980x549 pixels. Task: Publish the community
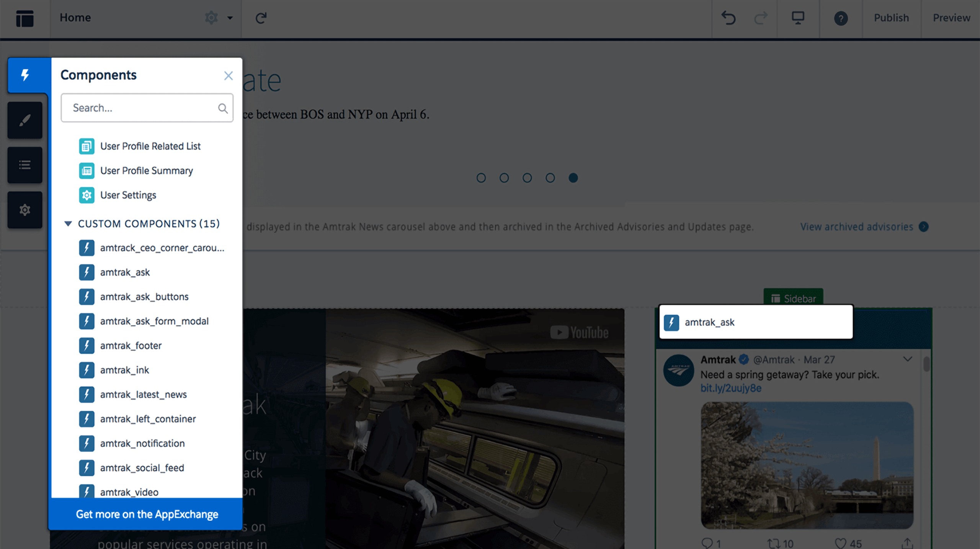point(891,18)
